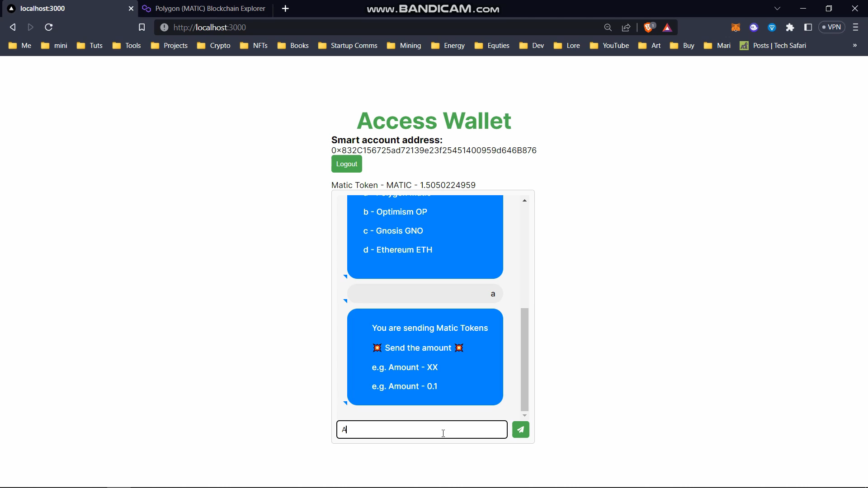Click the 'd - Ethereum ETH' option text
The width and height of the screenshot is (868, 488).
tap(398, 250)
